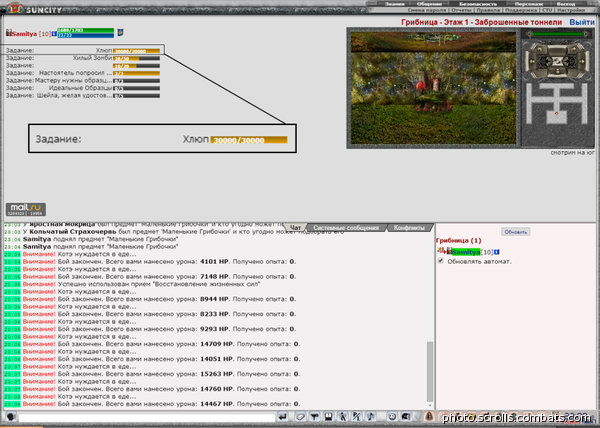This screenshot has height=428, width=600.
Task: Click the 'Грибница (1)' room header
Action: pyautogui.click(x=458, y=241)
